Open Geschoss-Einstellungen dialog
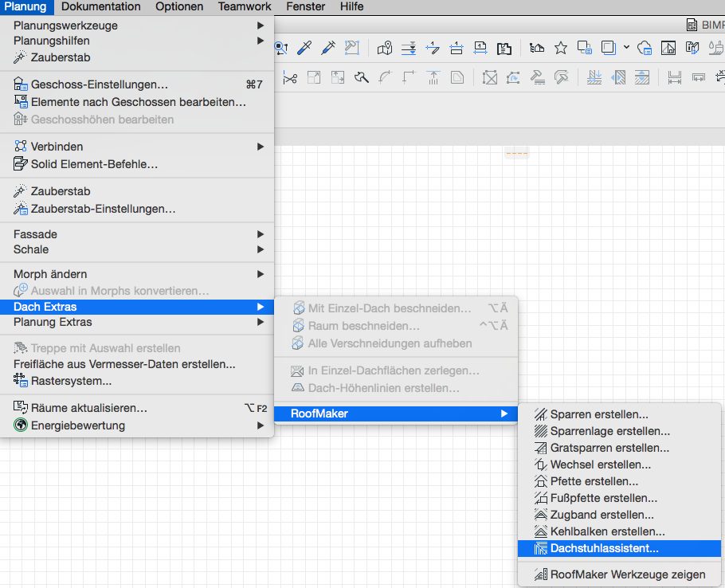This screenshot has width=725, height=588. pyautogui.click(x=99, y=84)
